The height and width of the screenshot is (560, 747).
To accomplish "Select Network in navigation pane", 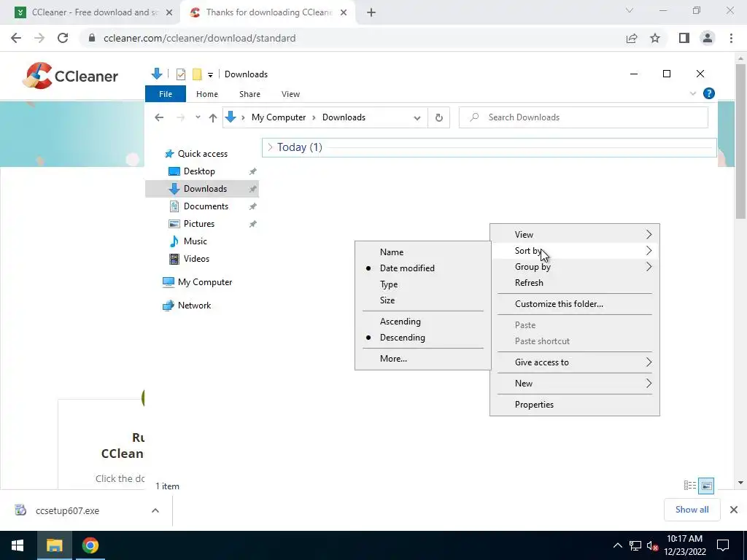I will pos(194,306).
